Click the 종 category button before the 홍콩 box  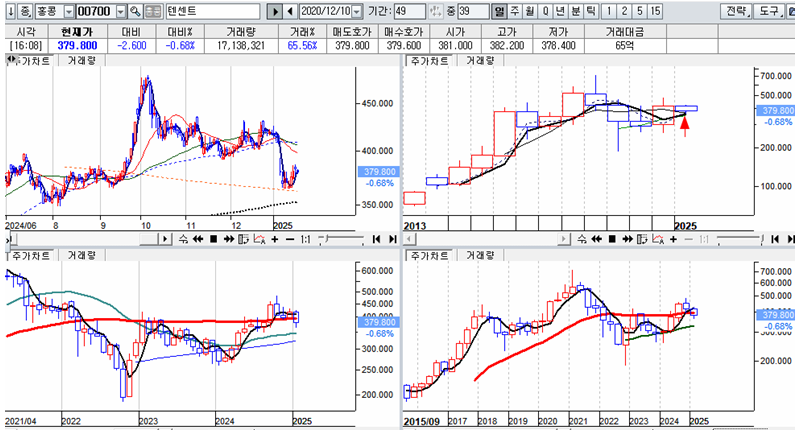pos(25,11)
